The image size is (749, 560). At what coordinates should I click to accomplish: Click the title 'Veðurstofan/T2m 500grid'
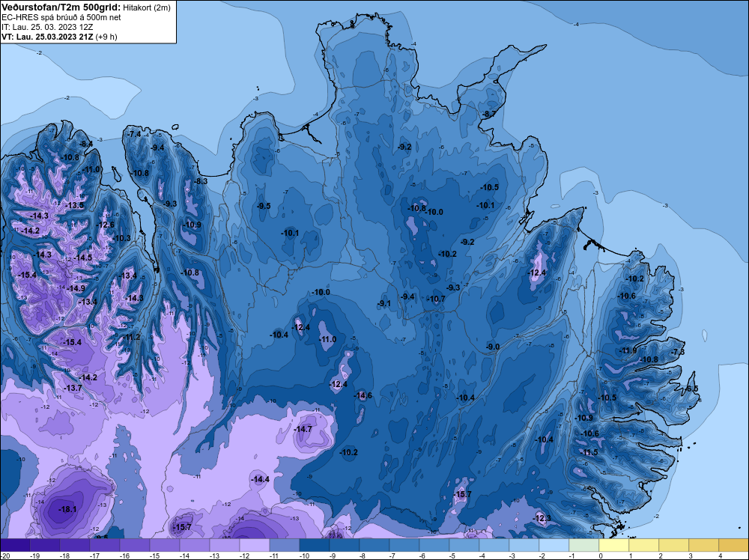point(61,7)
